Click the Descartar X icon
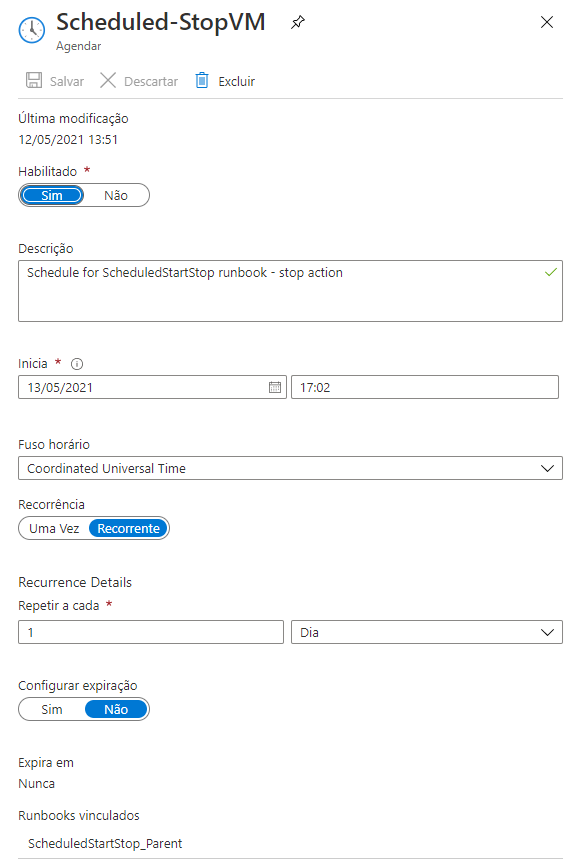The image size is (579, 863). click(x=108, y=80)
